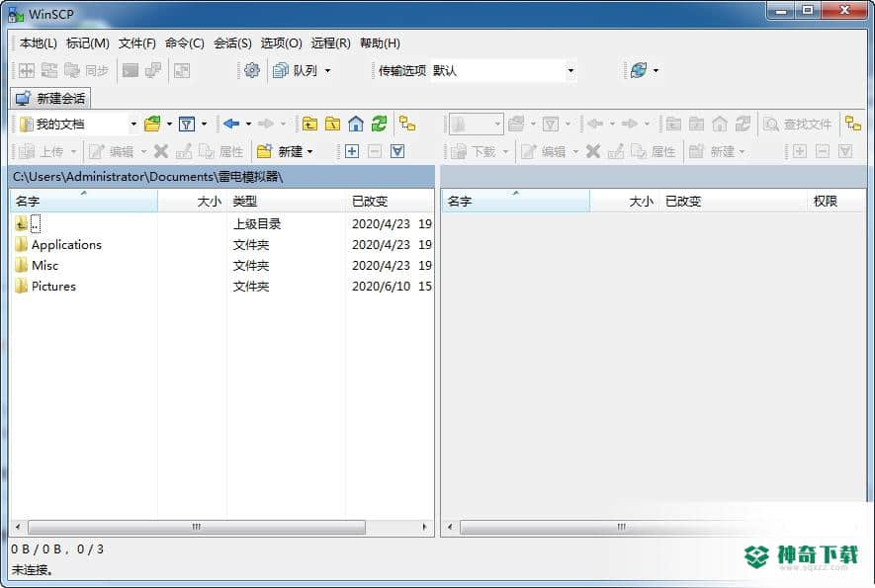
Task: Select the 新建会话 tab
Action: pyautogui.click(x=50, y=99)
